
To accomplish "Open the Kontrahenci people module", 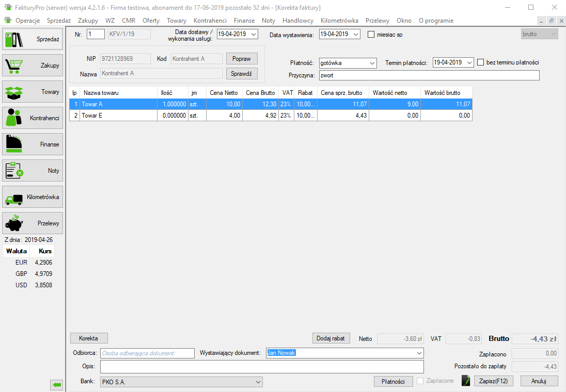I will coord(33,118).
